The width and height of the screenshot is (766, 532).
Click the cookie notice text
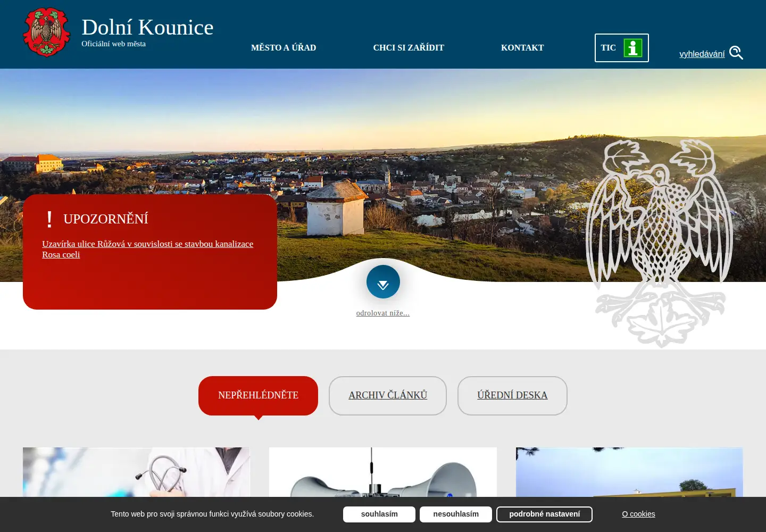[x=212, y=514]
